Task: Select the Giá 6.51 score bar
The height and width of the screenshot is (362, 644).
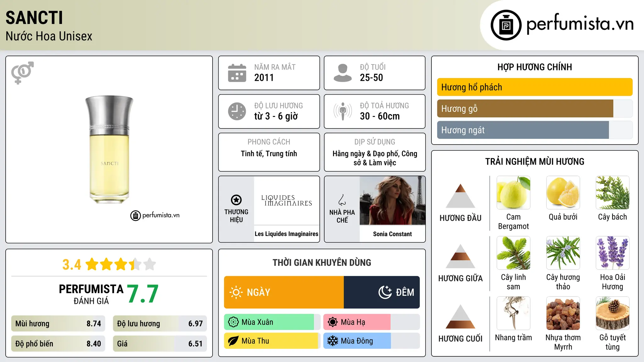Action: click(x=160, y=343)
